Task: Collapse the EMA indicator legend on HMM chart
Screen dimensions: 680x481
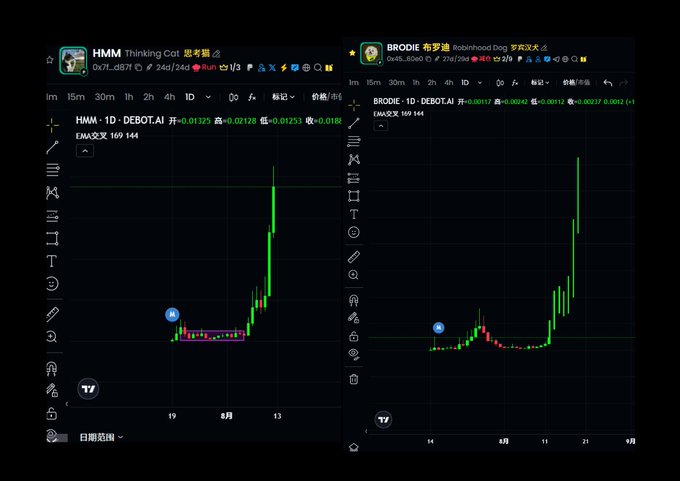Action: coord(85,151)
